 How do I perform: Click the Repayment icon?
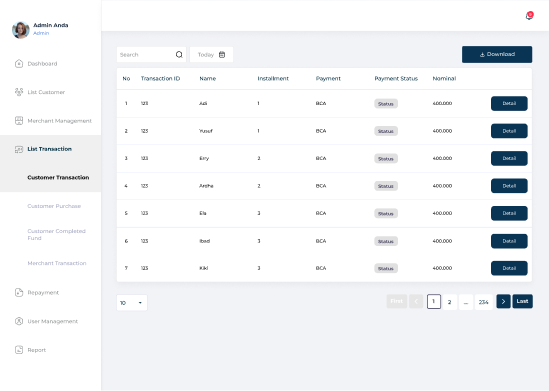pos(19,292)
